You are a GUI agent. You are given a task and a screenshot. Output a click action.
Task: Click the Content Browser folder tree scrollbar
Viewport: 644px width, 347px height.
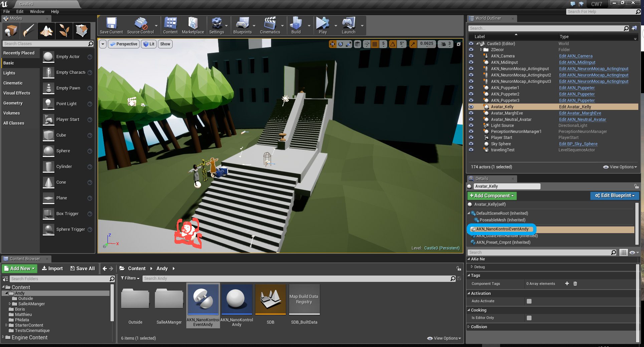[112, 303]
